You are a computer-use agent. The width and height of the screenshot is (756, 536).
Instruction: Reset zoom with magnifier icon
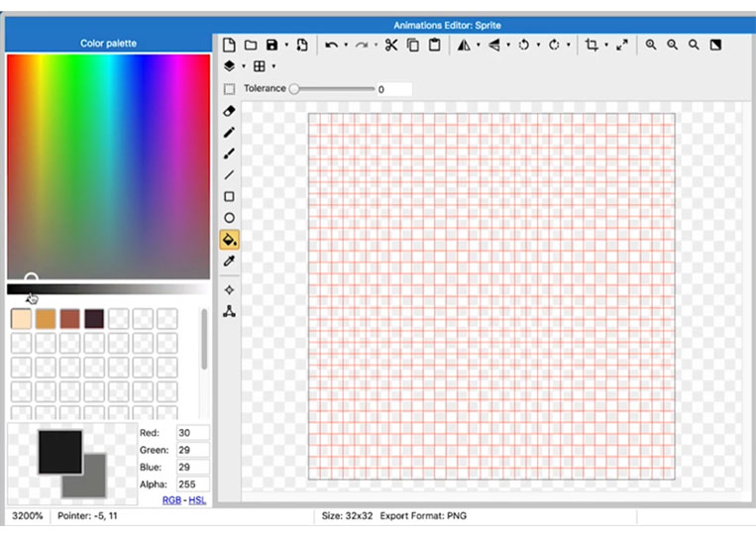click(694, 45)
